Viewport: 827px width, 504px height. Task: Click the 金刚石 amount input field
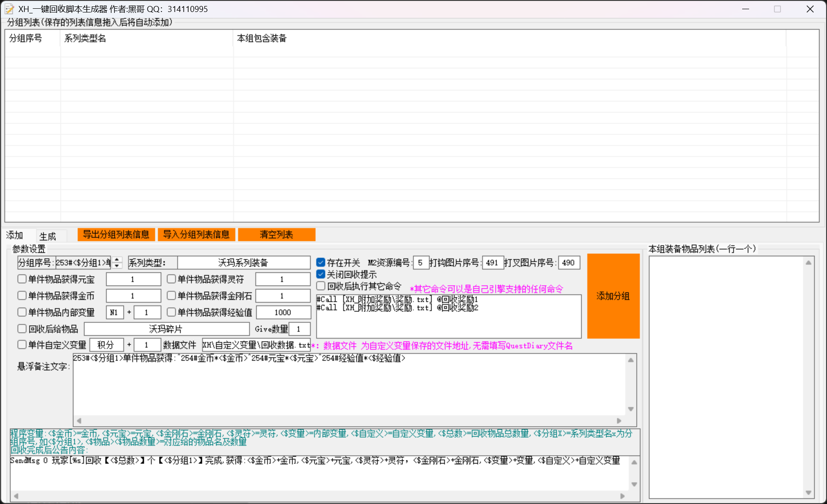(283, 296)
